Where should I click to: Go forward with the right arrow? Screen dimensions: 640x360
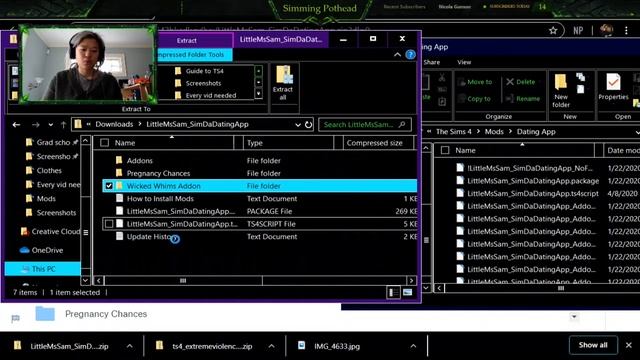pyautogui.click(x=36, y=124)
